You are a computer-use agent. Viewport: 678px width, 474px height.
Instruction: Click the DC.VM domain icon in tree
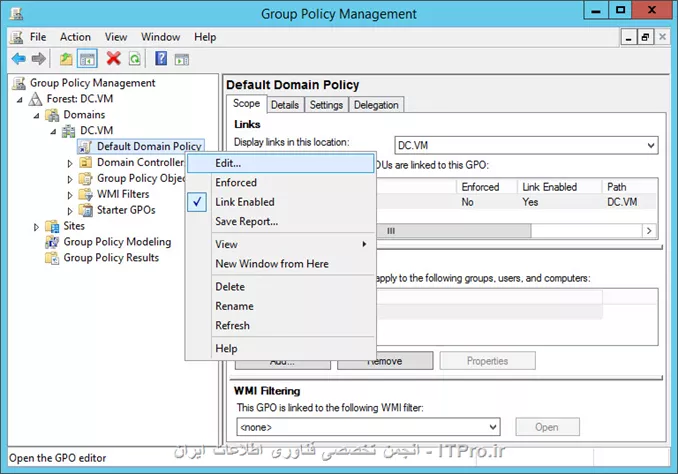point(68,131)
